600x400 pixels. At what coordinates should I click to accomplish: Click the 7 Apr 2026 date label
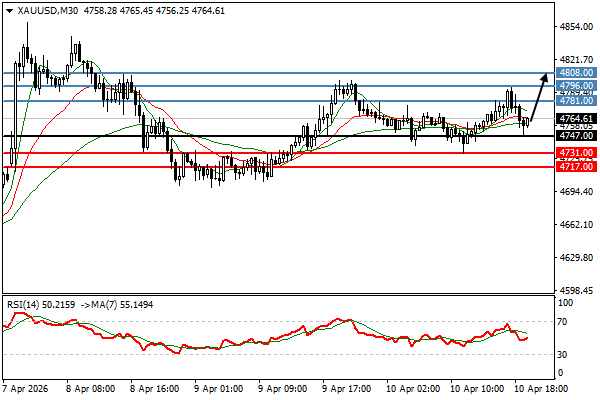pyautogui.click(x=27, y=386)
